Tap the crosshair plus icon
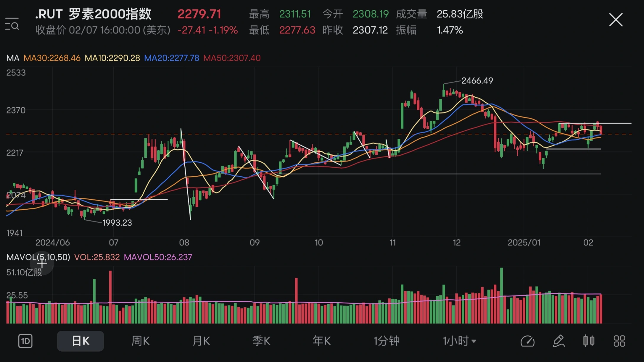644x362 pixels. [42, 263]
